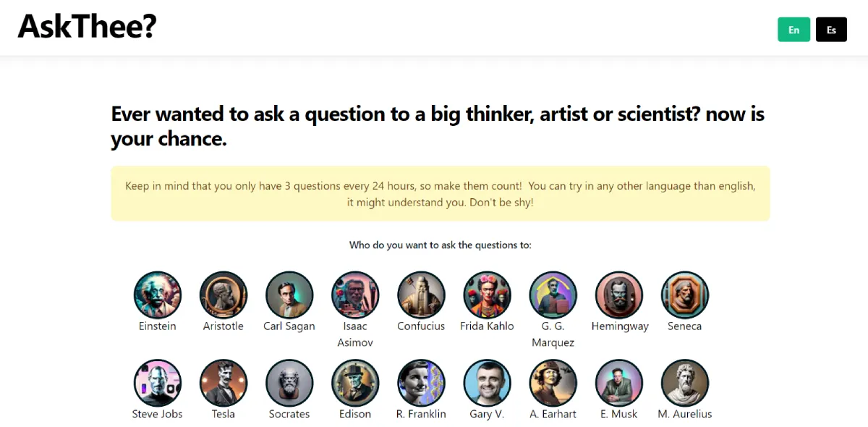Select the Socrates bust avatar
The width and height of the screenshot is (868, 427).
pos(289,383)
